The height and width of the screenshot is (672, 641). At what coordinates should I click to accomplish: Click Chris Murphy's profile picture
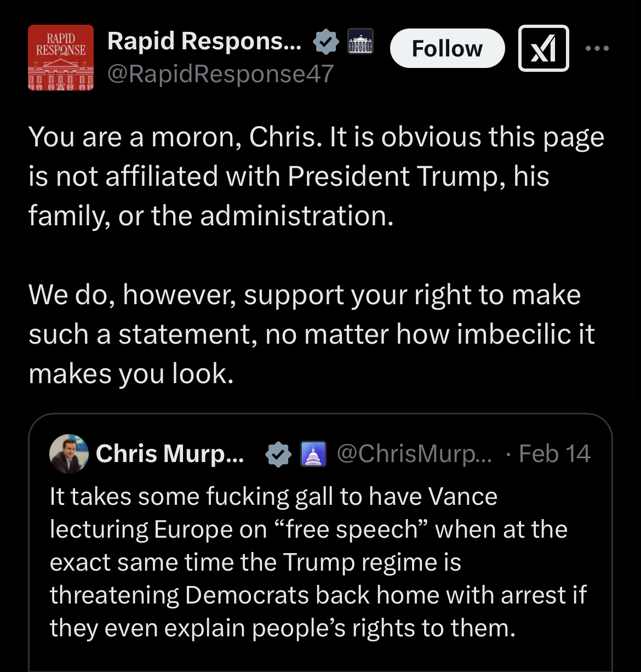point(69,454)
